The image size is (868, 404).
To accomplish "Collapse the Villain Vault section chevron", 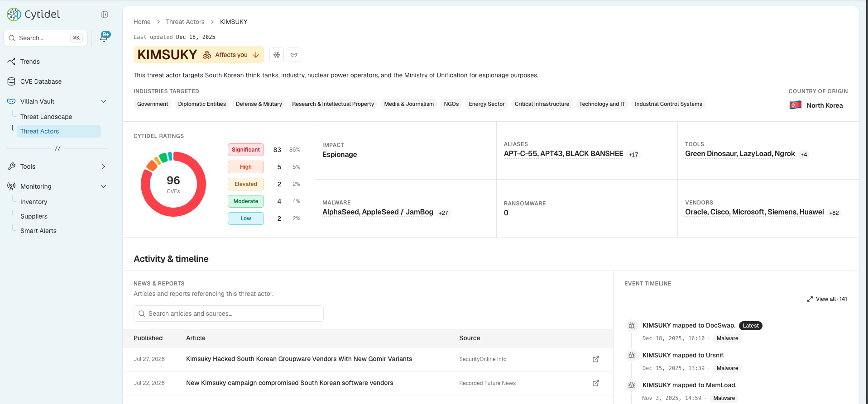I will point(104,101).
